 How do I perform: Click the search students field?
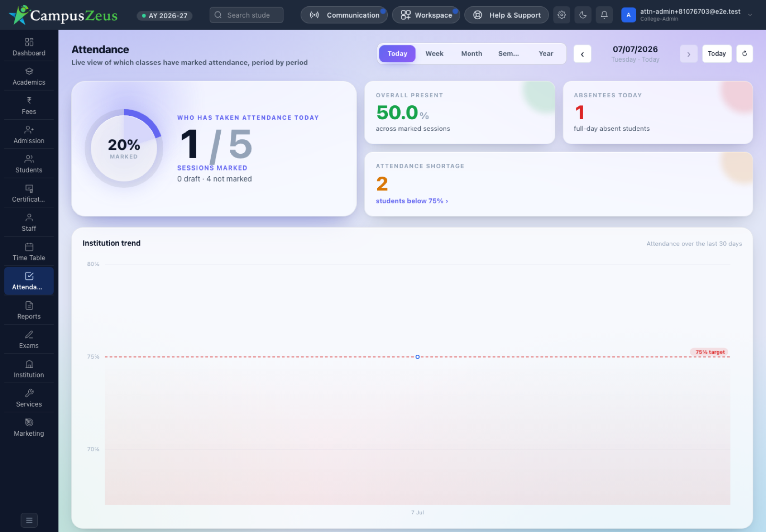pos(247,15)
